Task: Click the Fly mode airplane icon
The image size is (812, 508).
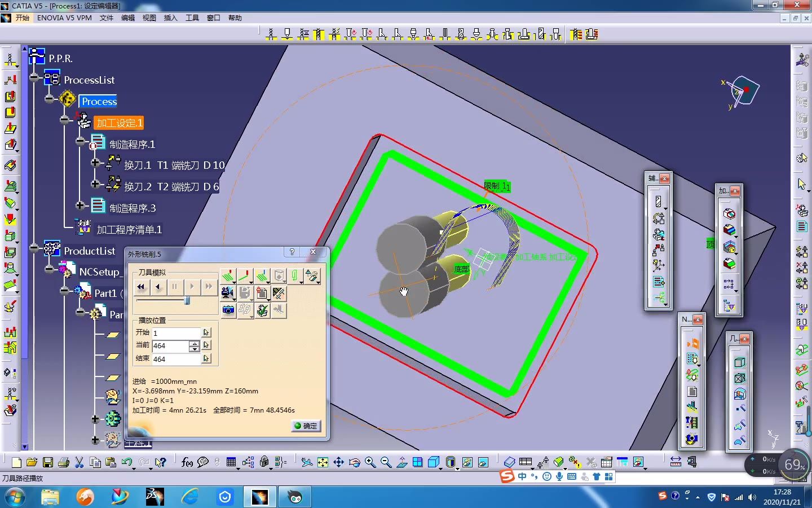Action: 307,462
